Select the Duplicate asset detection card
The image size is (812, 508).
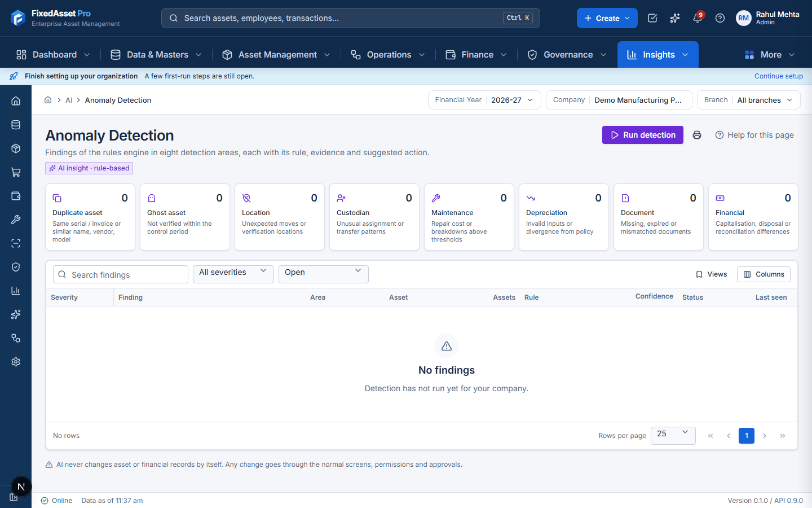point(90,217)
